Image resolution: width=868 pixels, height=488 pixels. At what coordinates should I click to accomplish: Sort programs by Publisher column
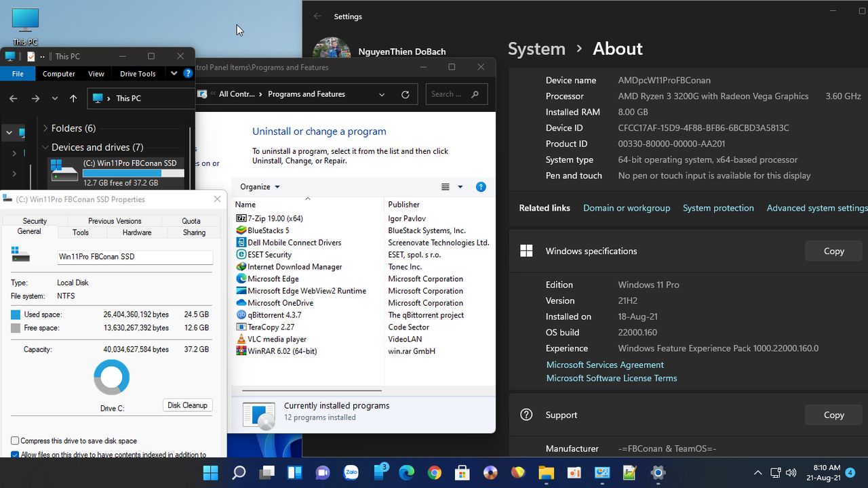404,205
